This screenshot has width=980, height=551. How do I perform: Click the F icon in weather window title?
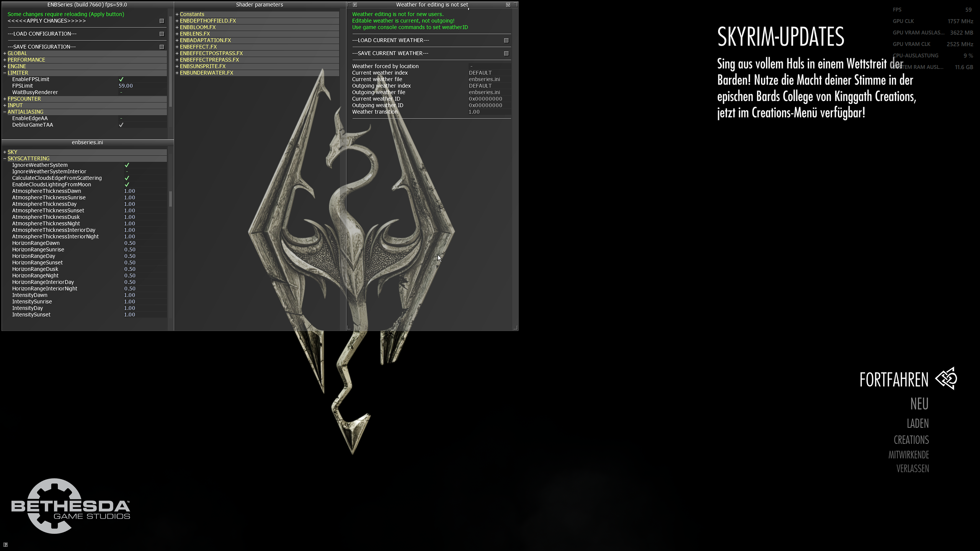click(355, 5)
